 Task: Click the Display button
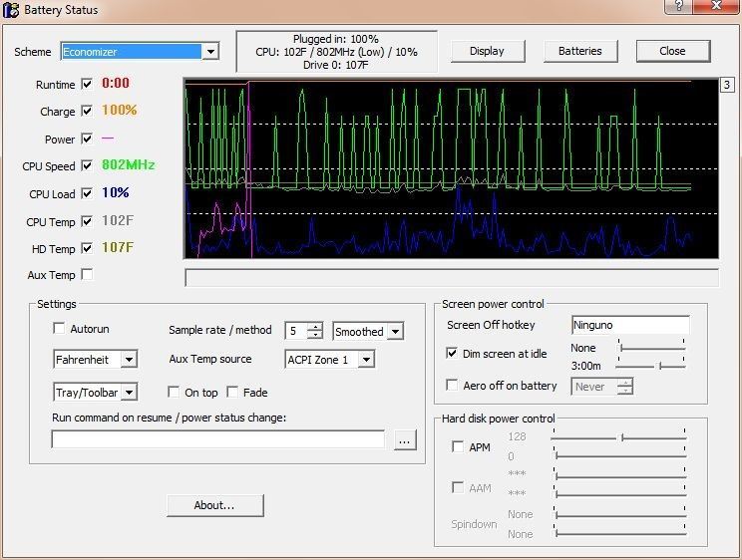[488, 51]
